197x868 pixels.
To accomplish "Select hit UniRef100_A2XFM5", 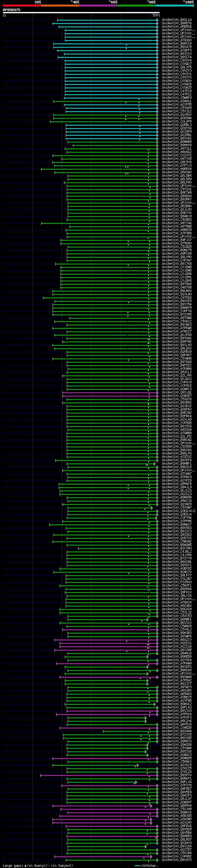I will point(177,104).
